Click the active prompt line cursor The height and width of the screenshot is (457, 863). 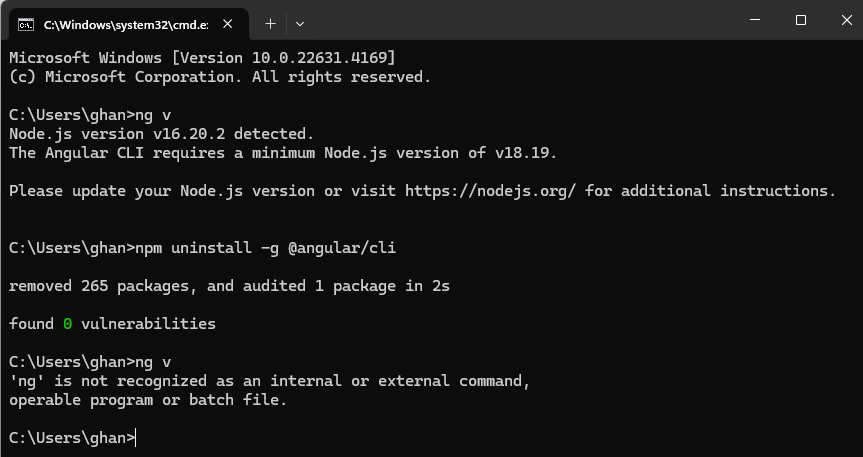point(135,438)
